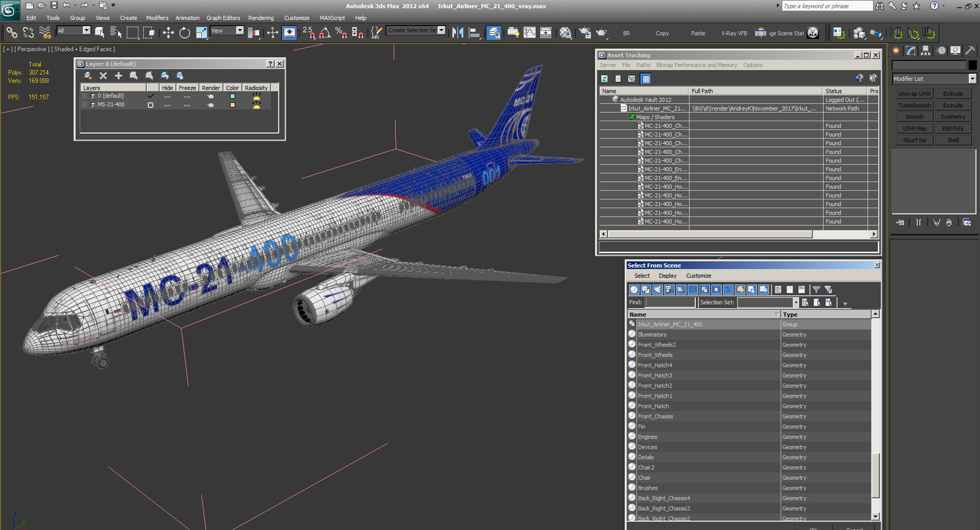The image size is (980, 530).
Task: Open the selection filter All dropdown
Action: point(86,30)
